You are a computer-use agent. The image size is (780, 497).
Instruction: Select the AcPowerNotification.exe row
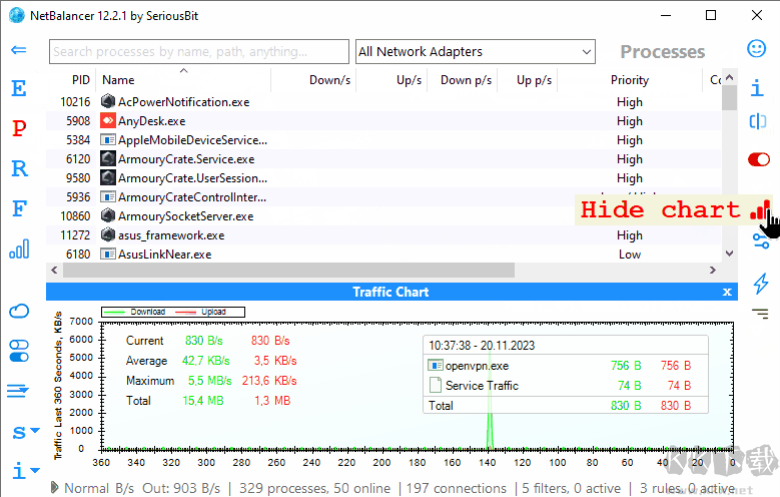pyautogui.click(x=384, y=102)
